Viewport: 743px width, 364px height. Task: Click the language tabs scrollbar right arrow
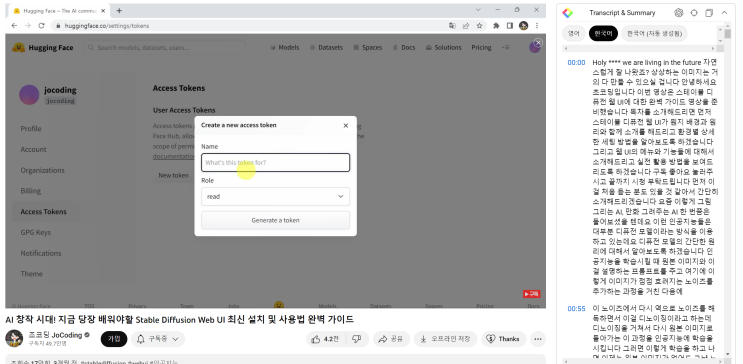pyautogui.click(x=713, y=48)
